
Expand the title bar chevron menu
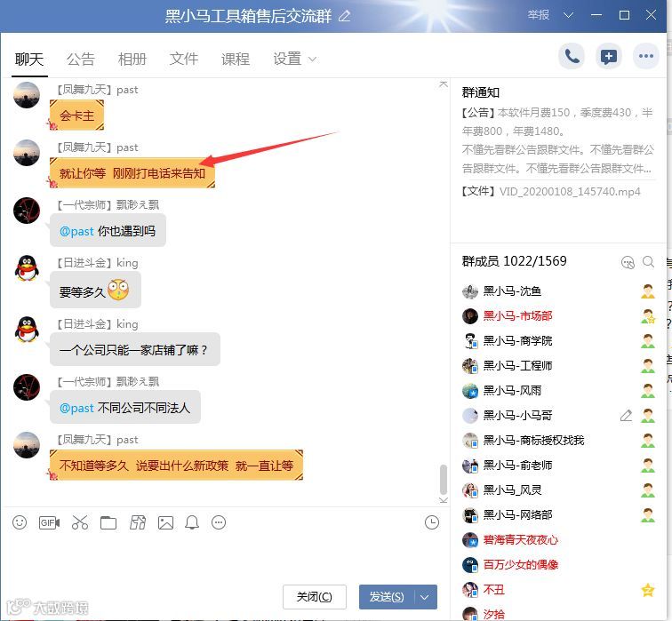tap(568, 15)
